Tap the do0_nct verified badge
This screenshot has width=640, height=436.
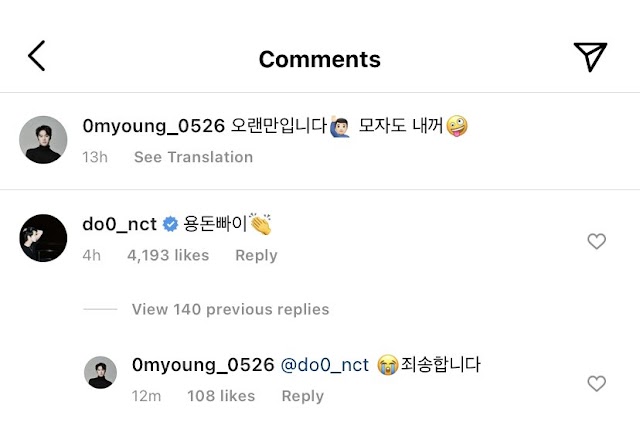(x=170, y=224)
